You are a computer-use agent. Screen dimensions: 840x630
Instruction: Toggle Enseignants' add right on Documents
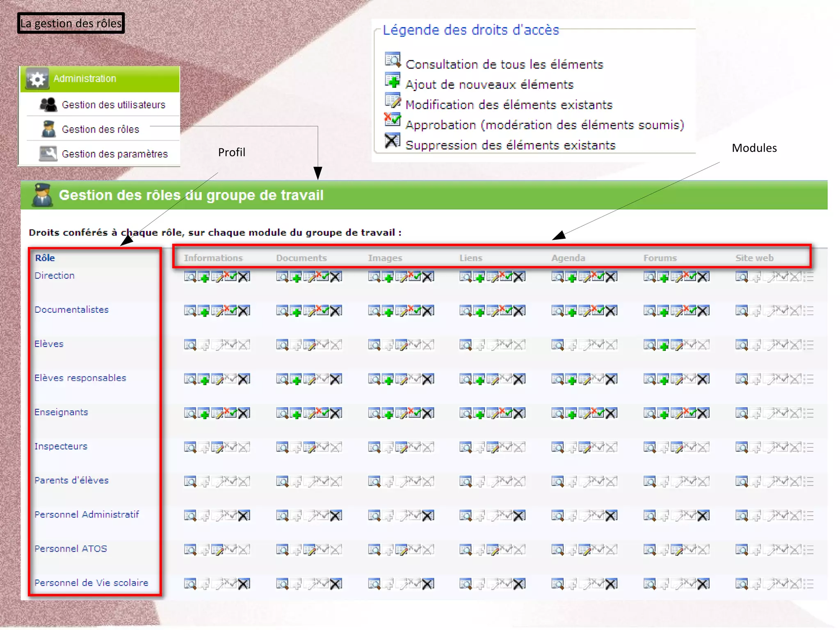(x=296, y=413)
